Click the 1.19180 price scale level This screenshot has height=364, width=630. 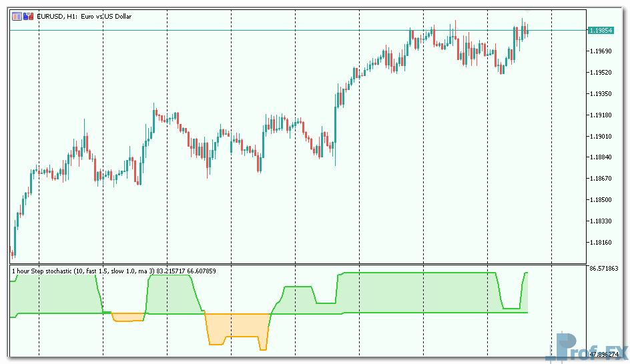coord(601,115)
